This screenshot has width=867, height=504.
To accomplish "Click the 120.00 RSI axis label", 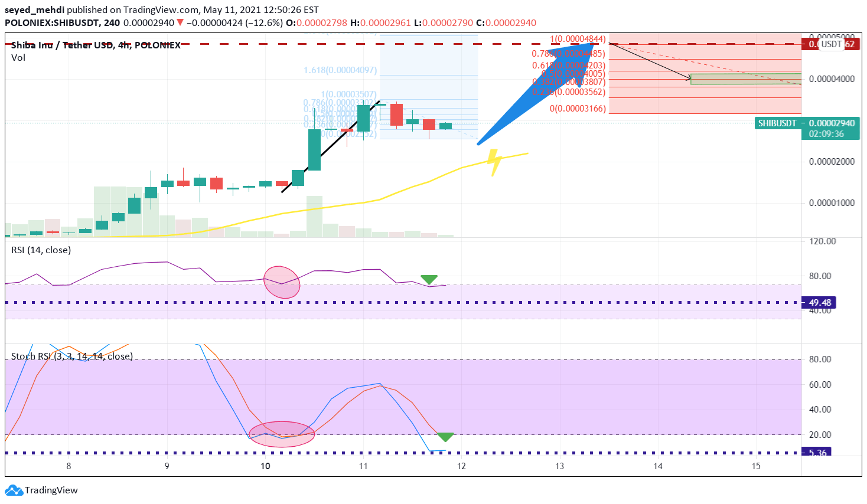I will (x=822, y=241).
